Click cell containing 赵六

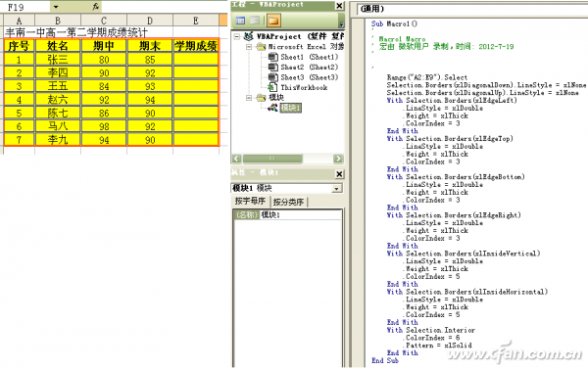coord(58,100)
